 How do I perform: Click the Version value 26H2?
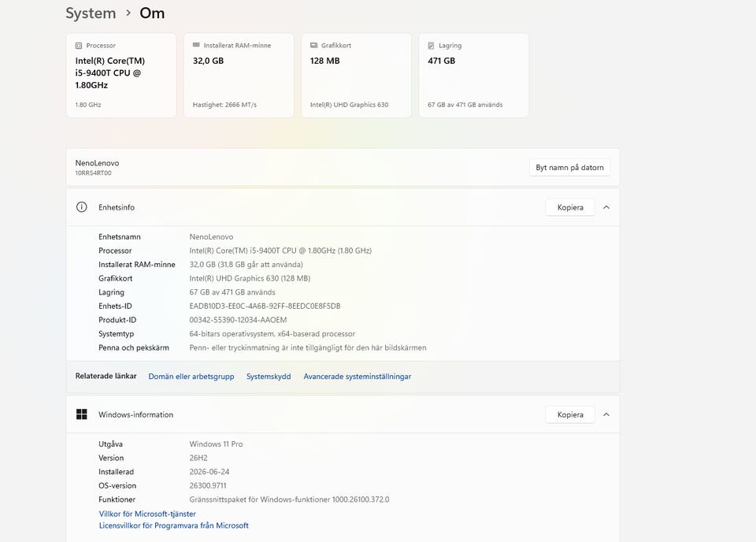(x=198, y=458)
